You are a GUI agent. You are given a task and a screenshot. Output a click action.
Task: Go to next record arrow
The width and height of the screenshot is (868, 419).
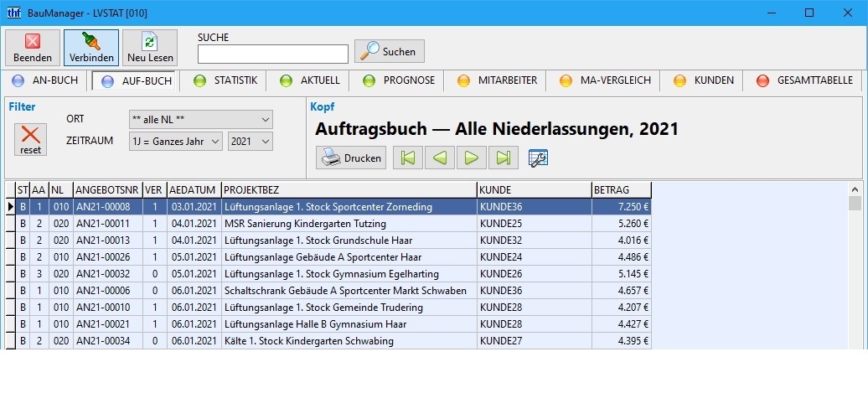click(x=472, y=158)
